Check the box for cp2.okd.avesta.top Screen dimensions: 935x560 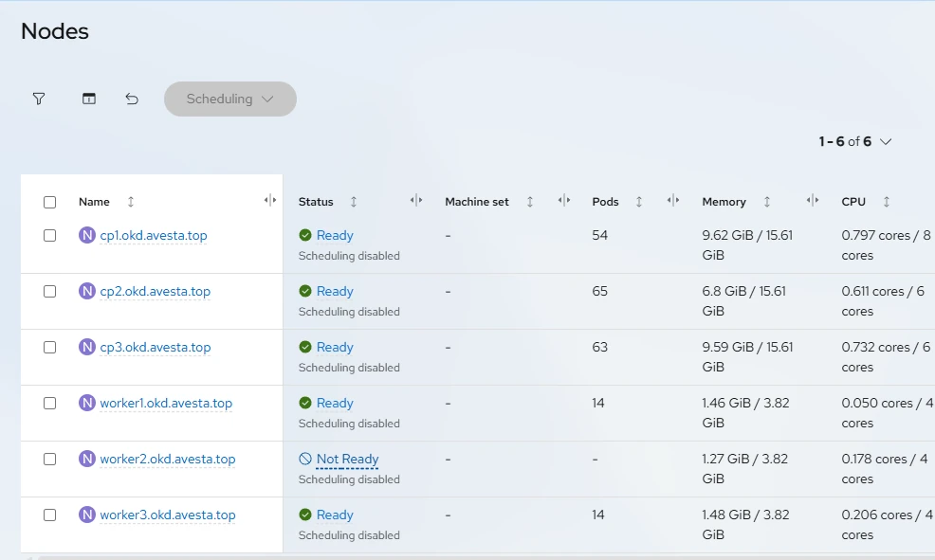pos(49,291)
